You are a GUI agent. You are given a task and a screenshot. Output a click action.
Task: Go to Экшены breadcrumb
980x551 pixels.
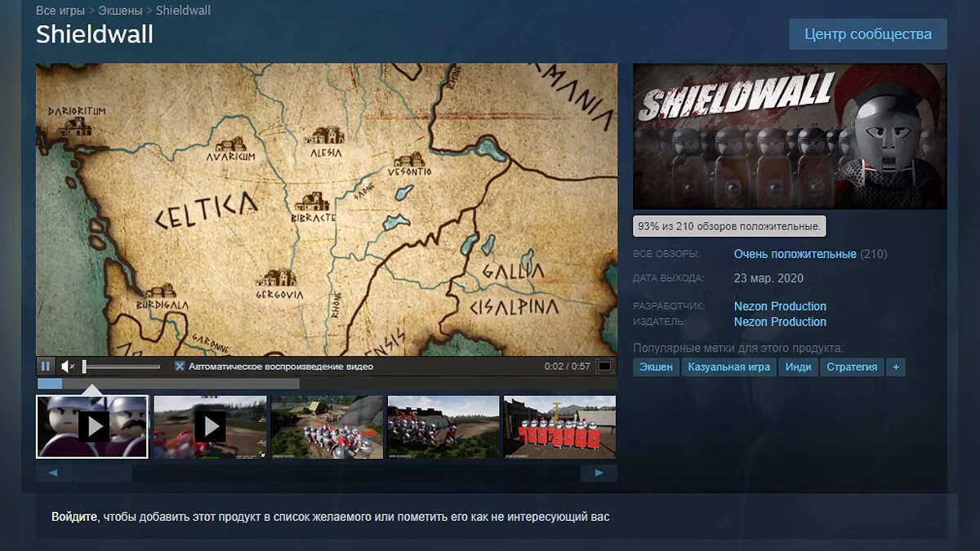point(122,11)
